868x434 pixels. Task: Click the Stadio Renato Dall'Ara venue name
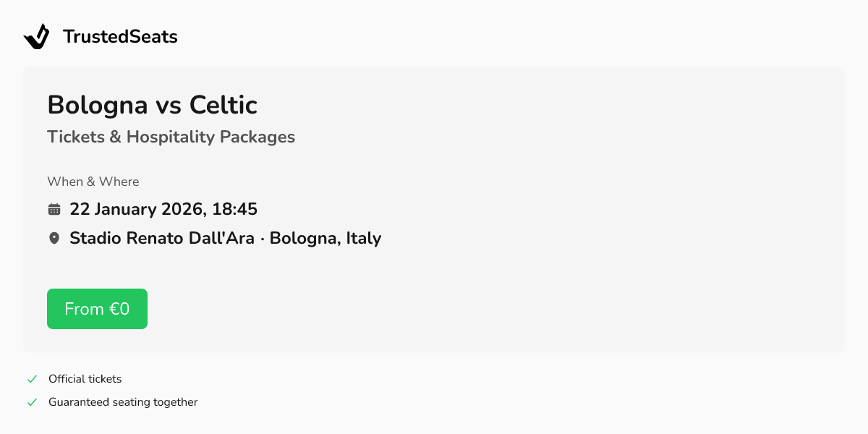point(162,238)
